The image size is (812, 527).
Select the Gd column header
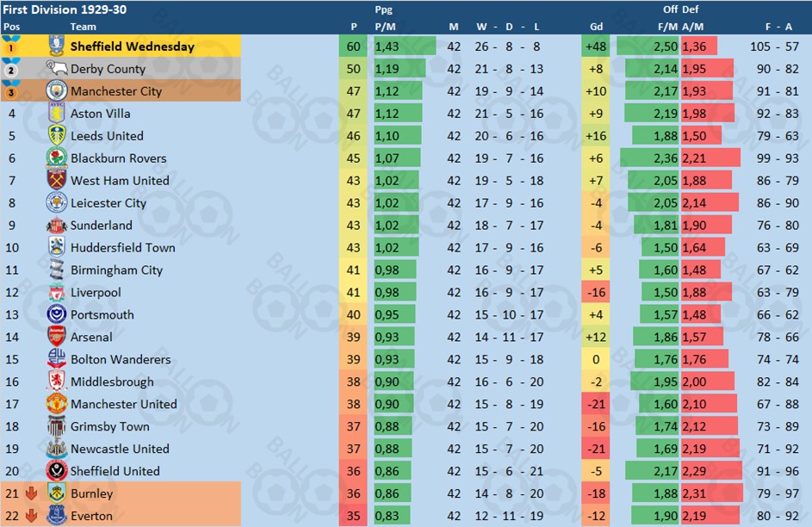pyautogui.click(x=596, y=27)
